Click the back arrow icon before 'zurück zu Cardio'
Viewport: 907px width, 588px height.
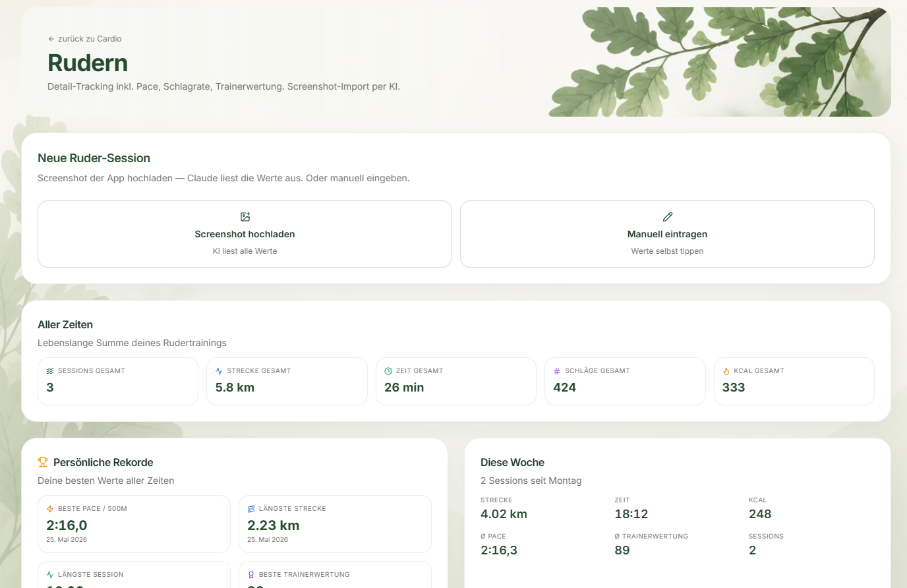51,39
